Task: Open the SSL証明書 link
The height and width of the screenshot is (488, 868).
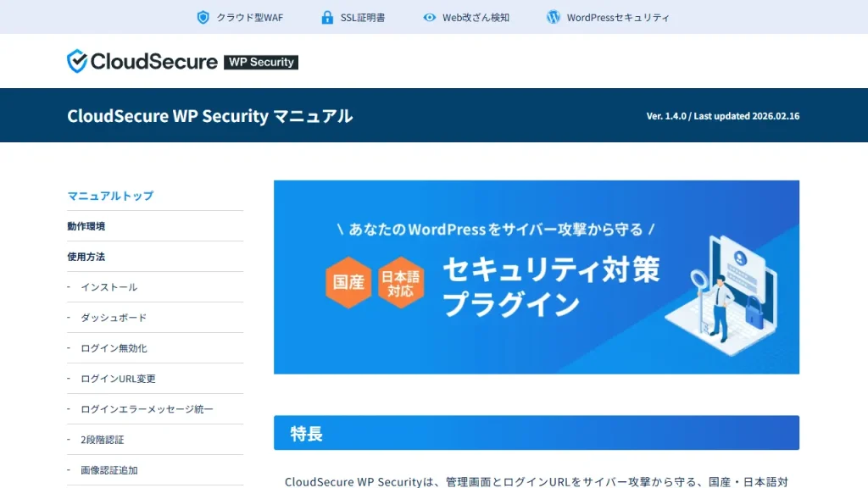Action: [363, 17]
